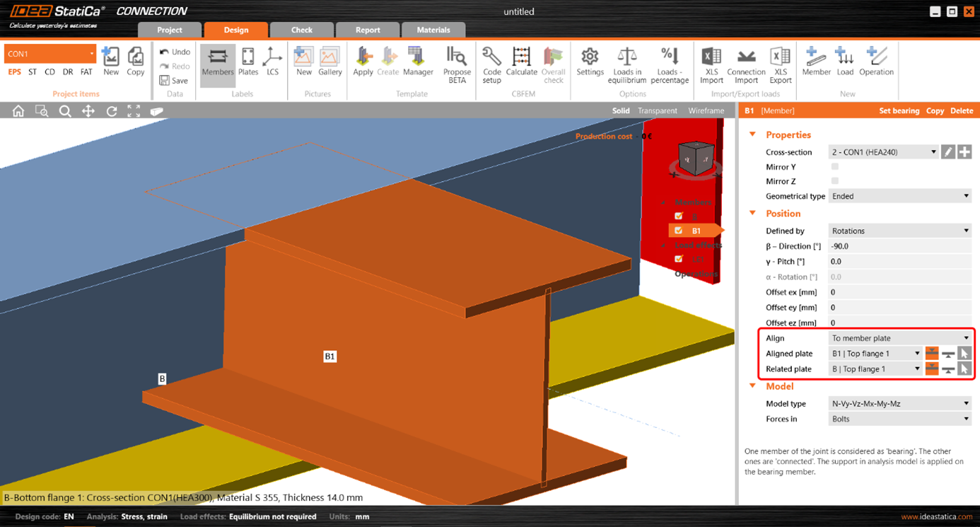
Task: Open the Align dropdown
Action: click(x=899, y=338)
